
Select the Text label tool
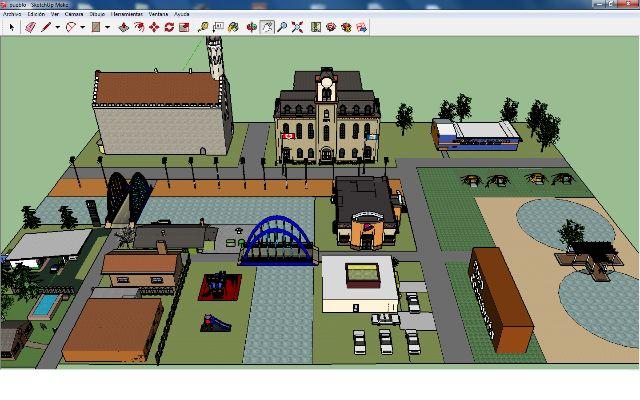[218, 27]
